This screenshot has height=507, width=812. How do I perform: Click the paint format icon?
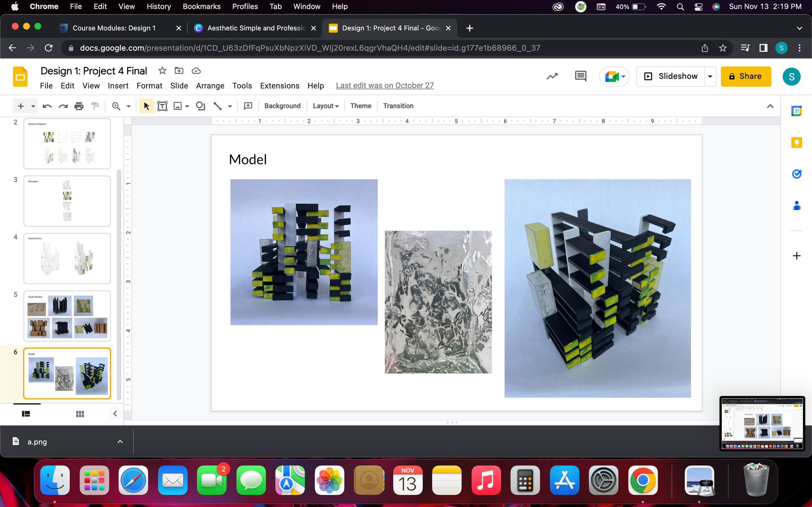click(x=95, y=106)
